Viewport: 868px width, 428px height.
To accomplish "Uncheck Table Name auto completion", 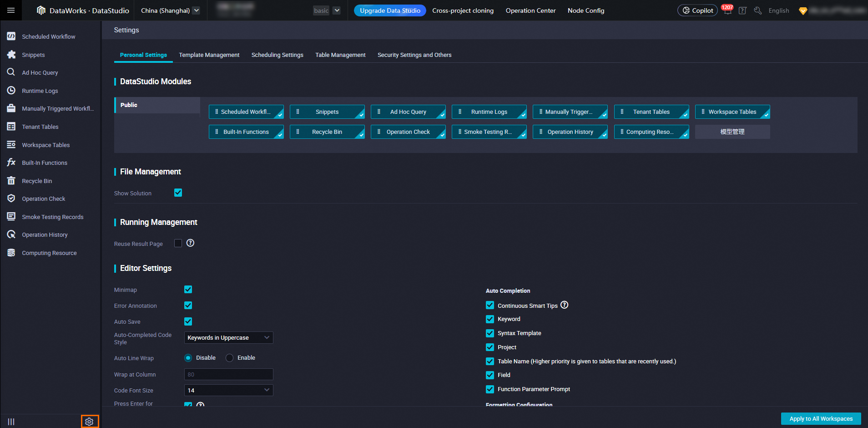I will pyautogui.click(x=490, y=361).
